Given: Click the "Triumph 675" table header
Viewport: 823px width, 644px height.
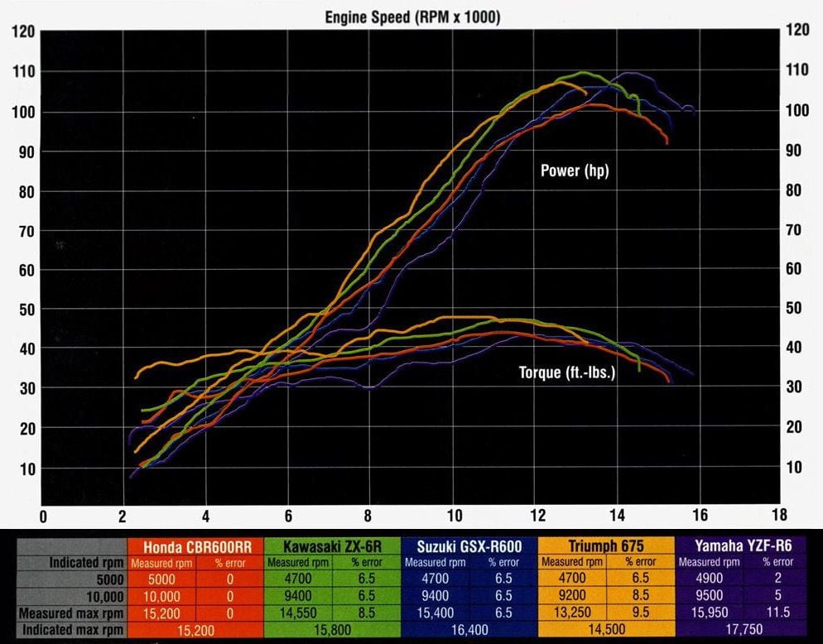Looking at the screenshot, I should (x=606, y=545).
